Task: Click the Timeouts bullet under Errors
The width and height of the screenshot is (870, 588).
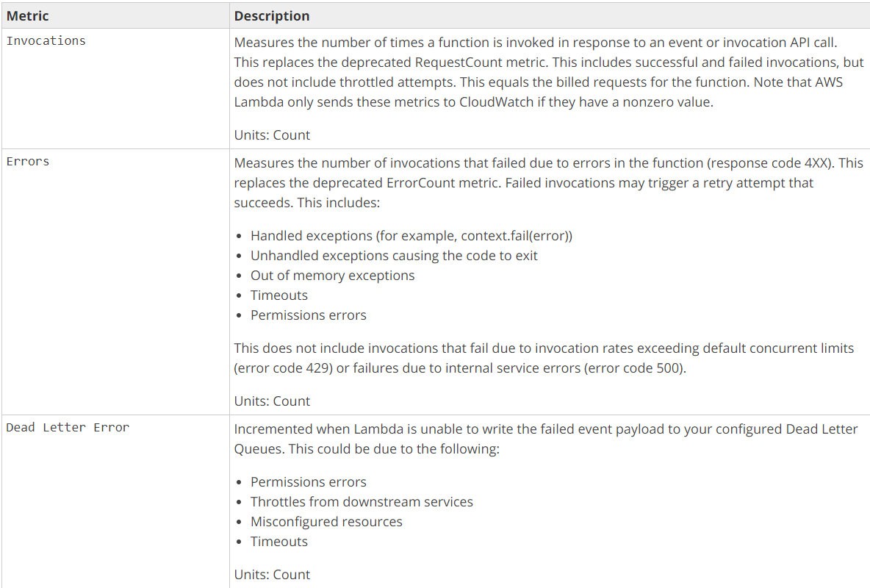Action: pyautogui.click(x=279, y=295)
